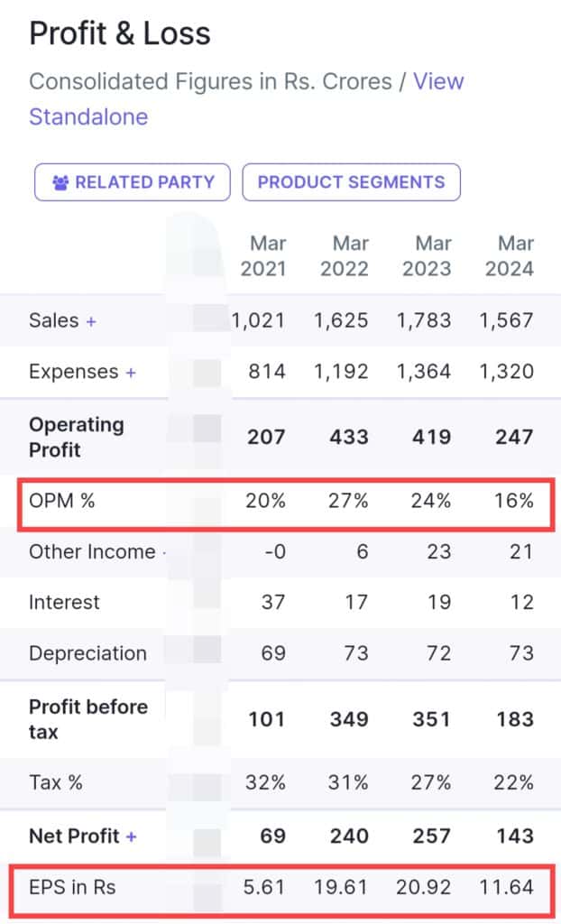Click the Profit before tax label
The image size is (561, 924).
[x=88, y=719]
